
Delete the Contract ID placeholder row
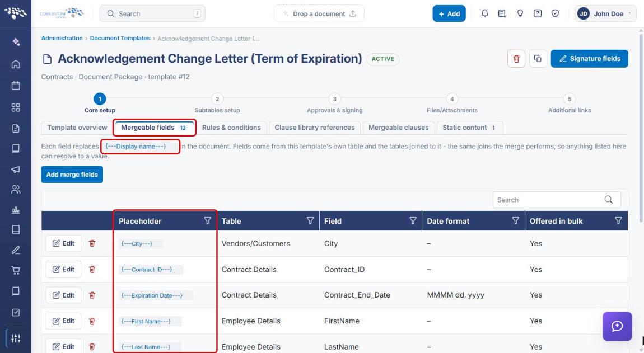tap(92, 269)
